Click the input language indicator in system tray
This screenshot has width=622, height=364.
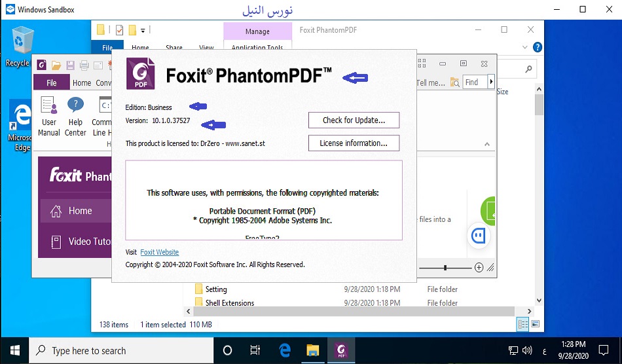[x=544, y=351]
